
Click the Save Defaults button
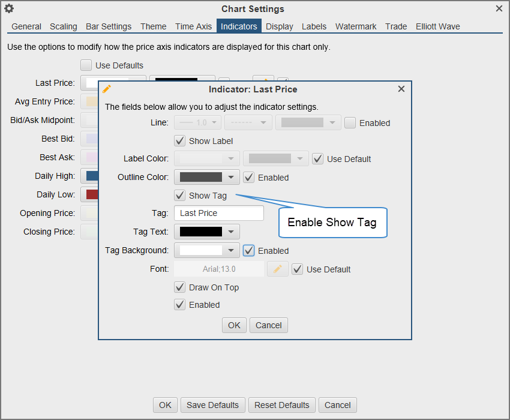212,405
